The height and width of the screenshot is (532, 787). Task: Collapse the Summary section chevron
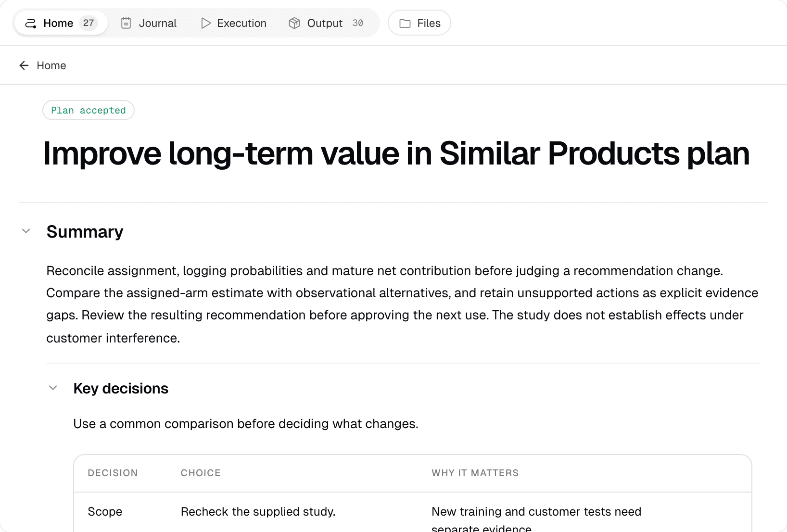tap(26, 231)
